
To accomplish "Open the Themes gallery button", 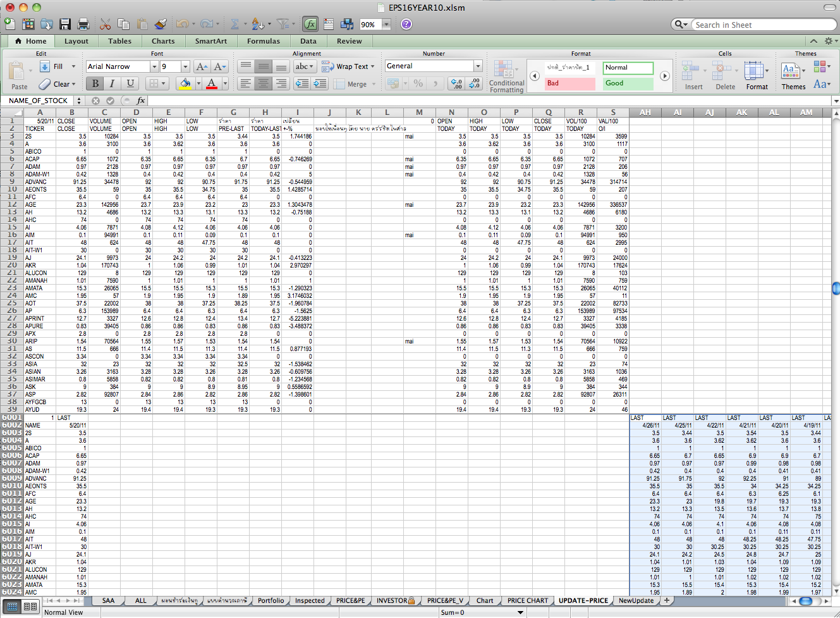I will [x=793, y=76].
